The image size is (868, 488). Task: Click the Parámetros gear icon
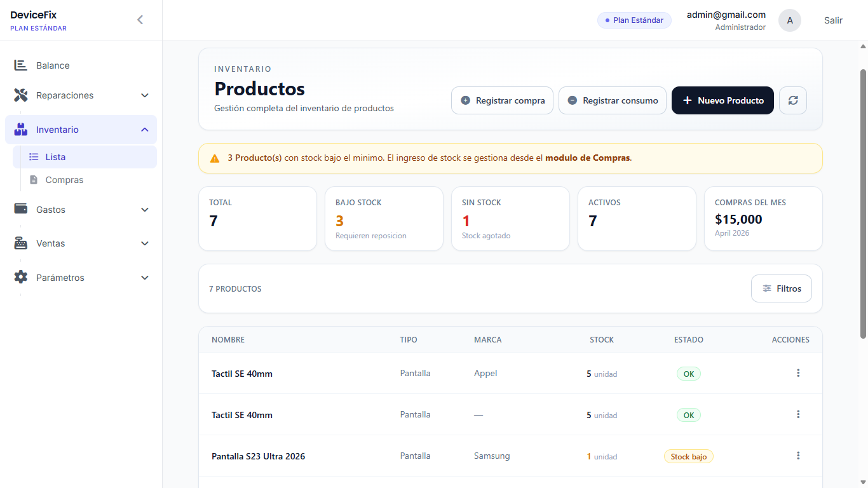(20, 278)
